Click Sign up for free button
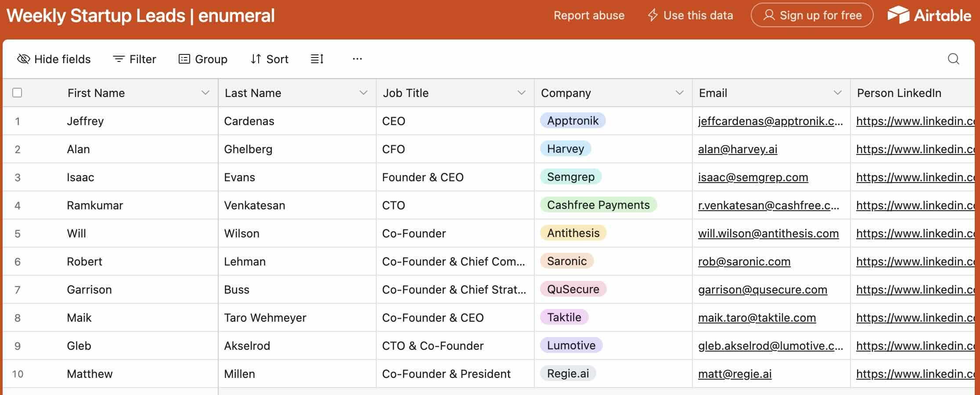 [x=812, y=15]
